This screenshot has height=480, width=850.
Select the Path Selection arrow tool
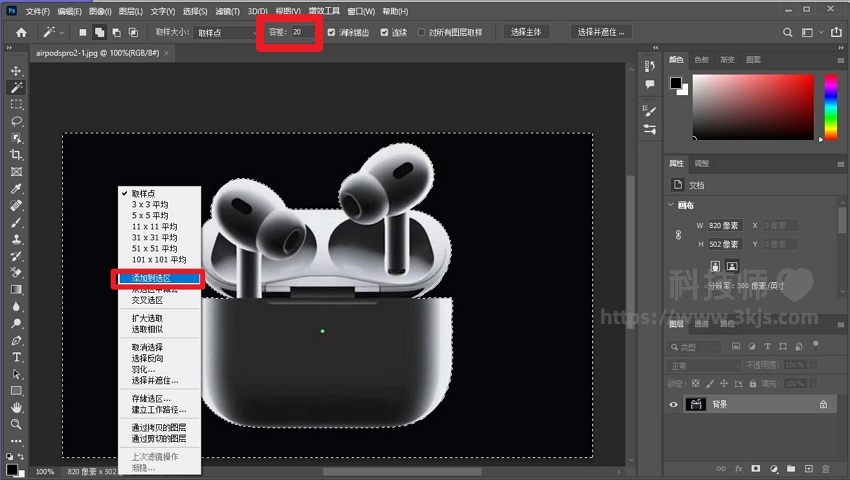pyautogui.click(x=16, y=374)
